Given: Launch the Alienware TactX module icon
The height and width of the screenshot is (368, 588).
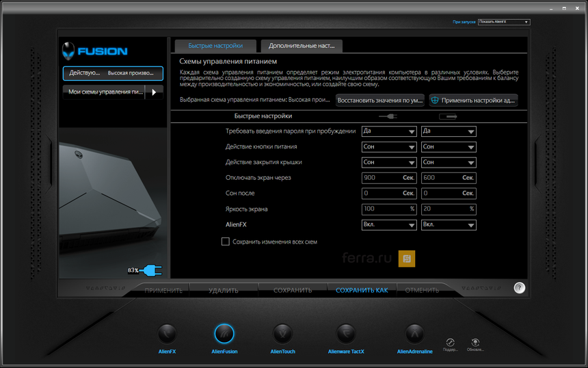Looking at the screenshot, I should tap(346, 333).
